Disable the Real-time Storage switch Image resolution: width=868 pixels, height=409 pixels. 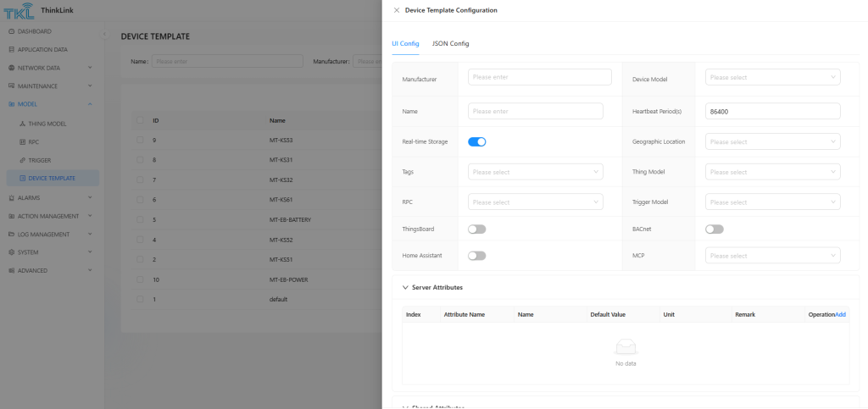476,141
